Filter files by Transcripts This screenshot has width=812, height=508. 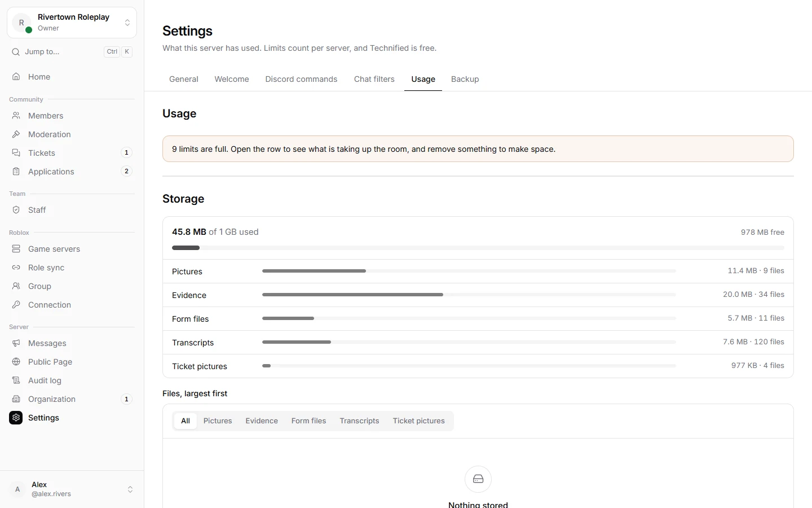[359, 421]
